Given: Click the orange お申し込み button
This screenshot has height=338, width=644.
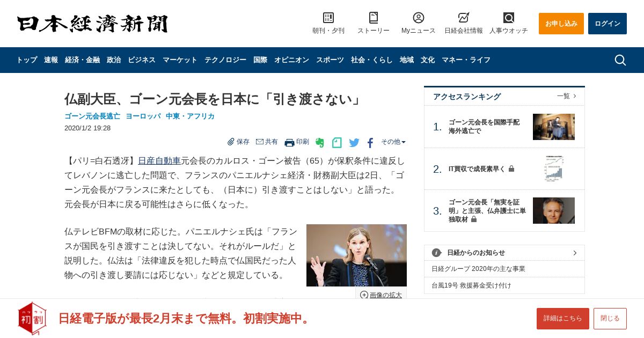Looking at the screenshot, I should 561,24.
